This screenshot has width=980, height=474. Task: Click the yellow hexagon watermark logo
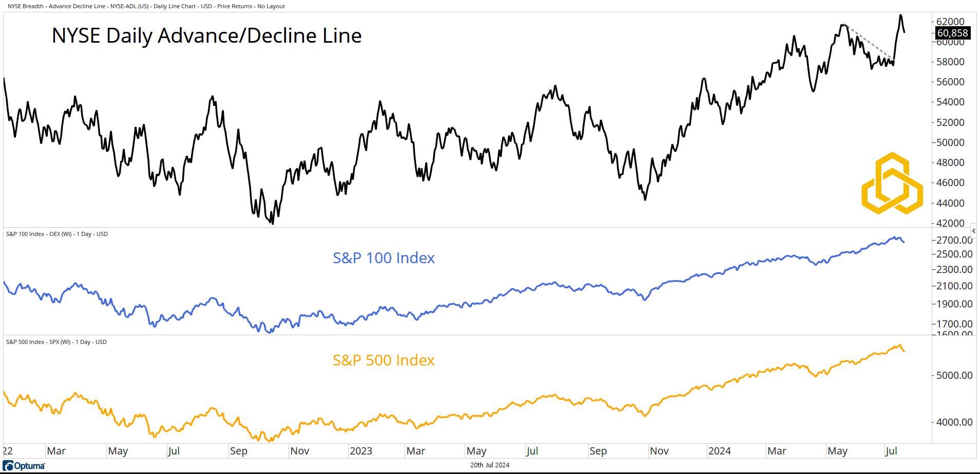pyautogui.click(x=892, y=184)
